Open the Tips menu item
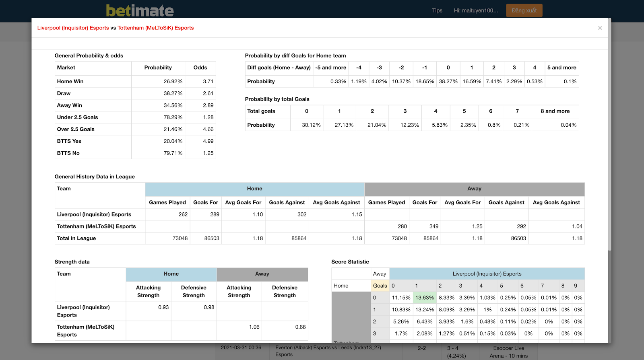Viewport: 644px width, 360px height. click(437, 10)
